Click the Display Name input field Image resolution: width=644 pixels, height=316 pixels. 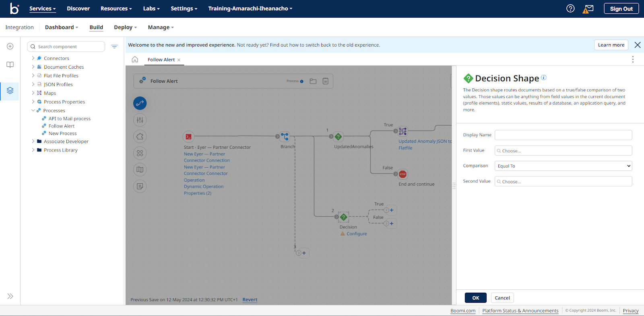[563, 135]
